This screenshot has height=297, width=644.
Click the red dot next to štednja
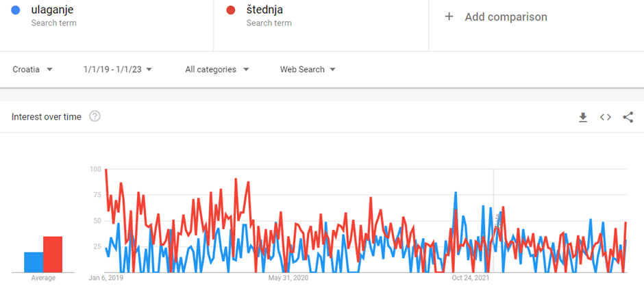(x=231, y=10)
